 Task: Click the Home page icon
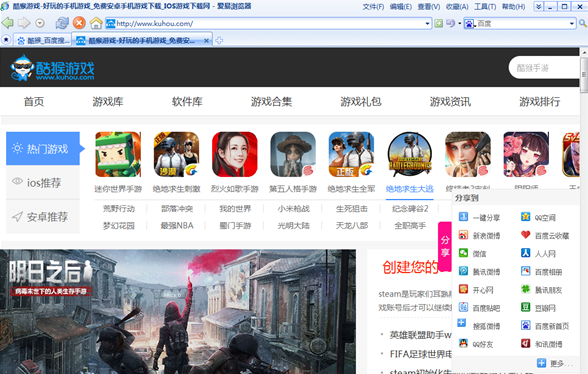(96, 23)
